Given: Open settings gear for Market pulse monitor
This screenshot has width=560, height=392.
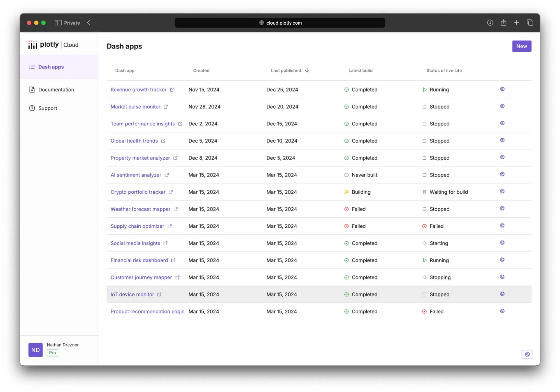Looking at the screenshot, I should pyautogui.click(x=502, y=106).
